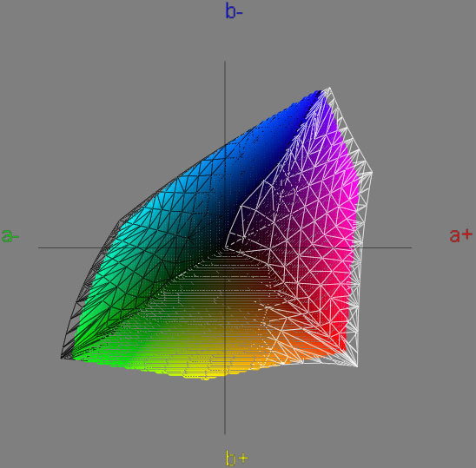Click the top end of vertical axis
This screenshot has width=476, height=468.
225,62
